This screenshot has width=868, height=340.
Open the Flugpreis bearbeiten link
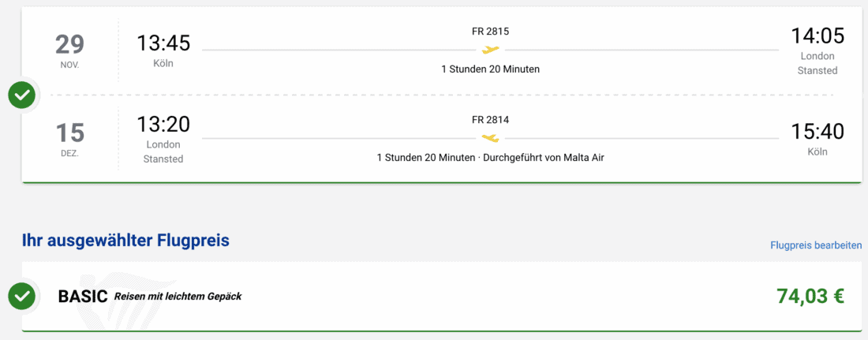[816, 245]
